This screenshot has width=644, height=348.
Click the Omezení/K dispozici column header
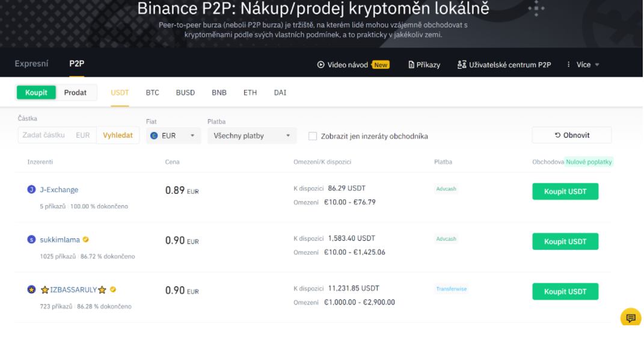pos(322,162)
